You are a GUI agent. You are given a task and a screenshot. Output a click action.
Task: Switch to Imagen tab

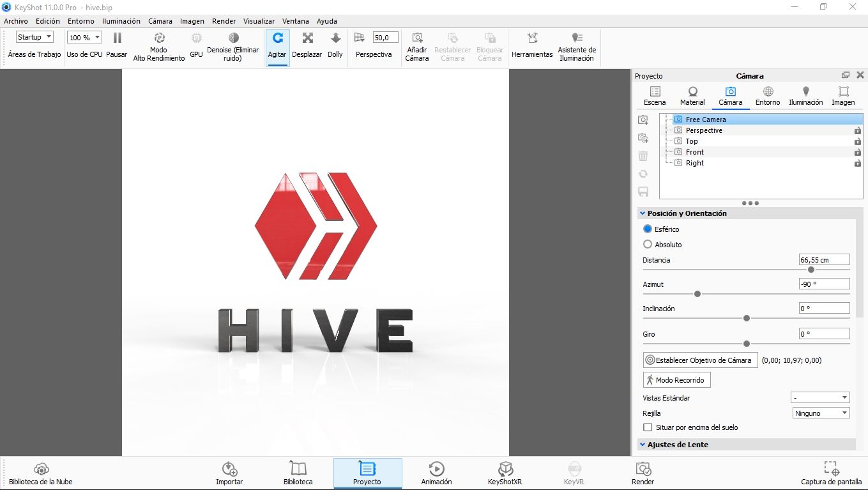coord(843,96)
